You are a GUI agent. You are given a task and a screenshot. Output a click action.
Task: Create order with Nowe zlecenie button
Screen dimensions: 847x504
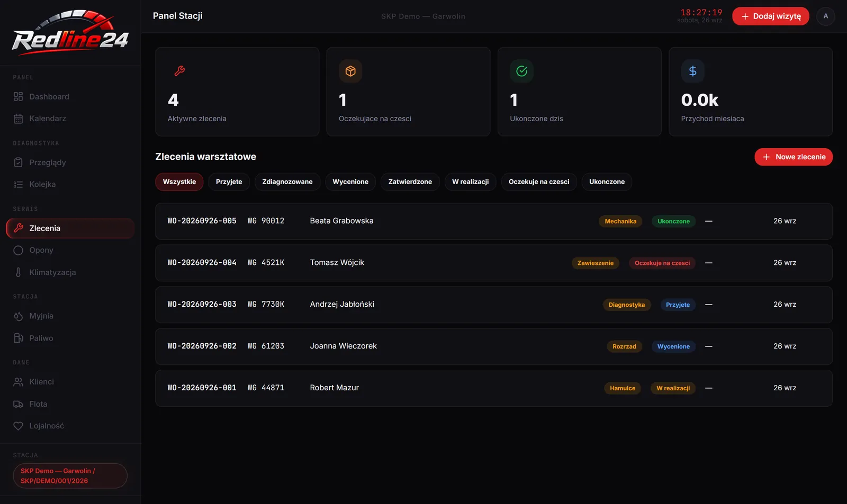point(794,157)
